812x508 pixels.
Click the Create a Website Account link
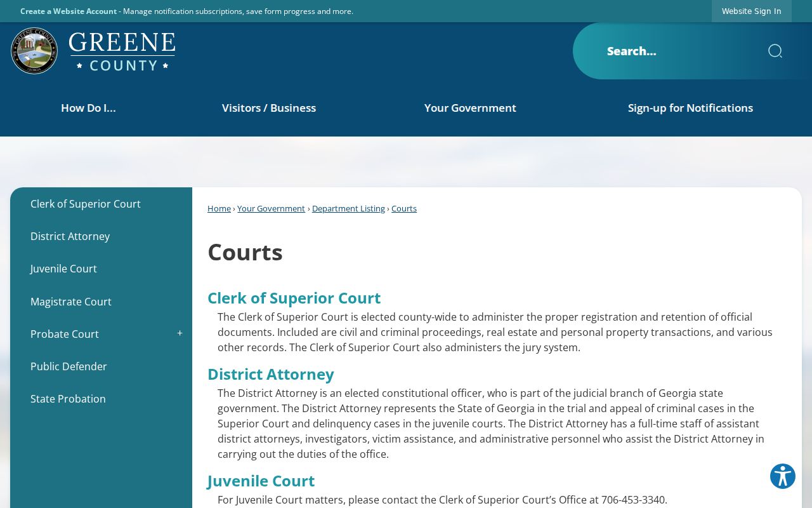[x=69, y=11]
